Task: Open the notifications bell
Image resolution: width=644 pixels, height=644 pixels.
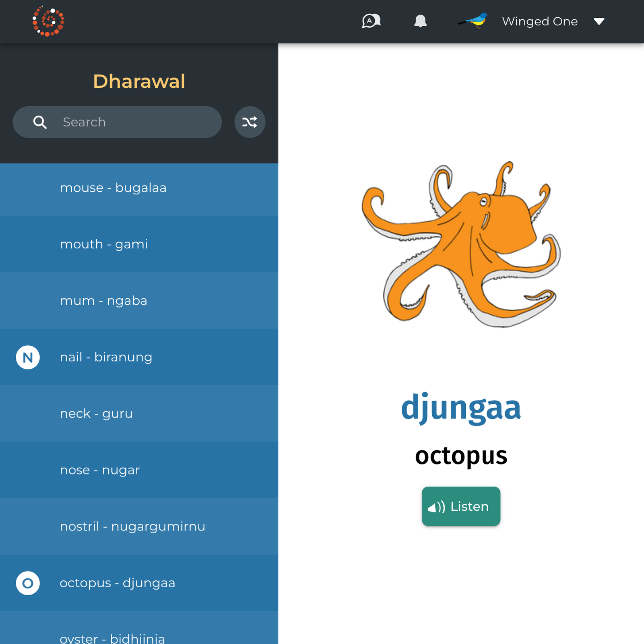Action: pyautogui.click(x=420, y=21)
